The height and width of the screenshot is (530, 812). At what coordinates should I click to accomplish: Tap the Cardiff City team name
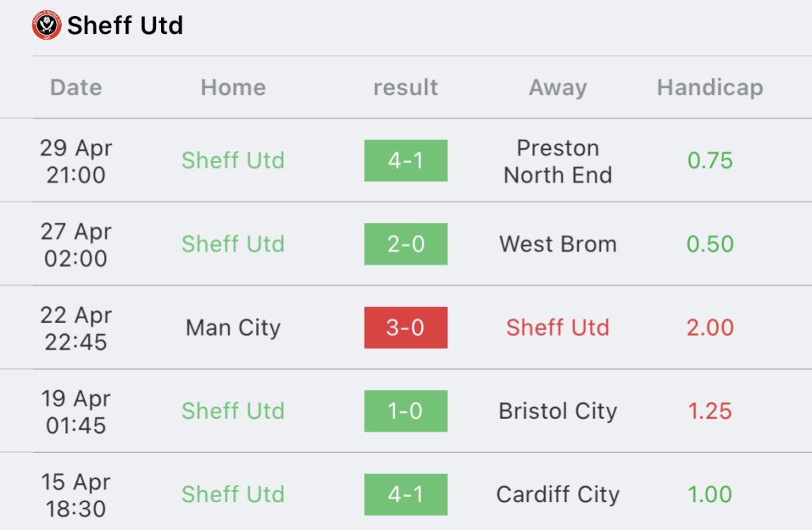557,494
